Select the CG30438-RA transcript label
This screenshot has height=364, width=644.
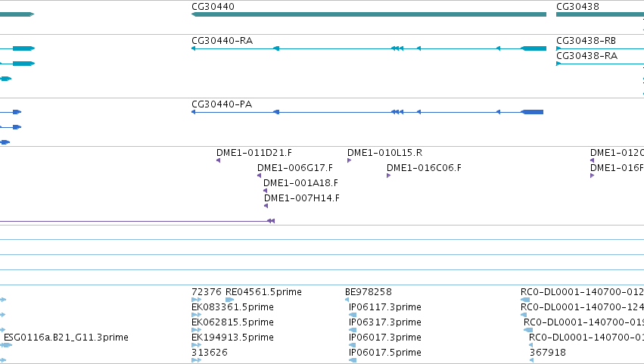click(x=587, y=56)
